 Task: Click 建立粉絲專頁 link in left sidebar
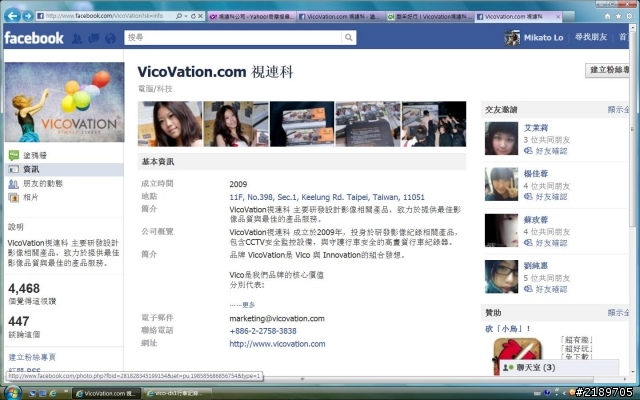pyautogui.click(x=32, y=357)
